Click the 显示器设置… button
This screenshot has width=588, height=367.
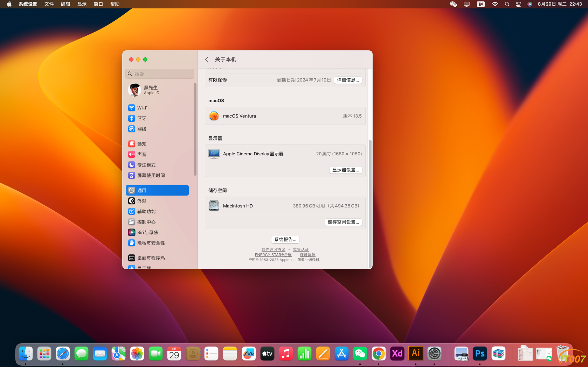pos(346,170)
